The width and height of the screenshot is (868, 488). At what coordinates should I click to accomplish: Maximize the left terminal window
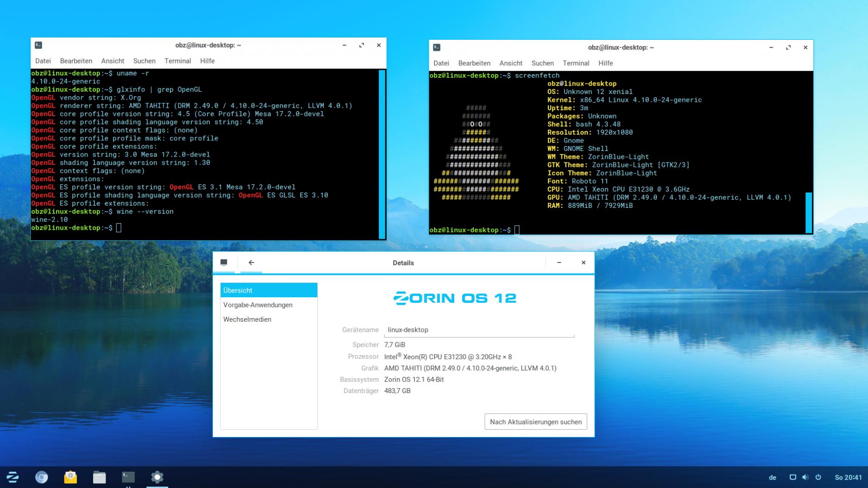(362, 45)
